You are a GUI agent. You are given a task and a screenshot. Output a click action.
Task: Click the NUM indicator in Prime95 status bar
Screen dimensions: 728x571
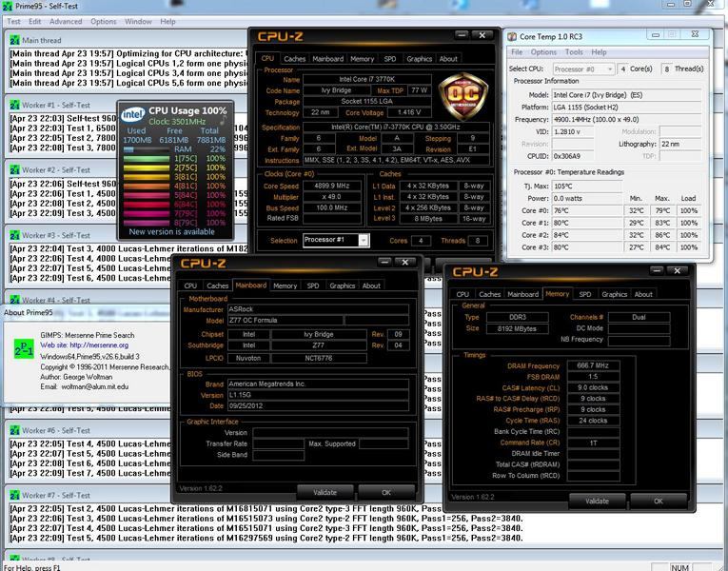pyautogui.click(x=679, y=567)
